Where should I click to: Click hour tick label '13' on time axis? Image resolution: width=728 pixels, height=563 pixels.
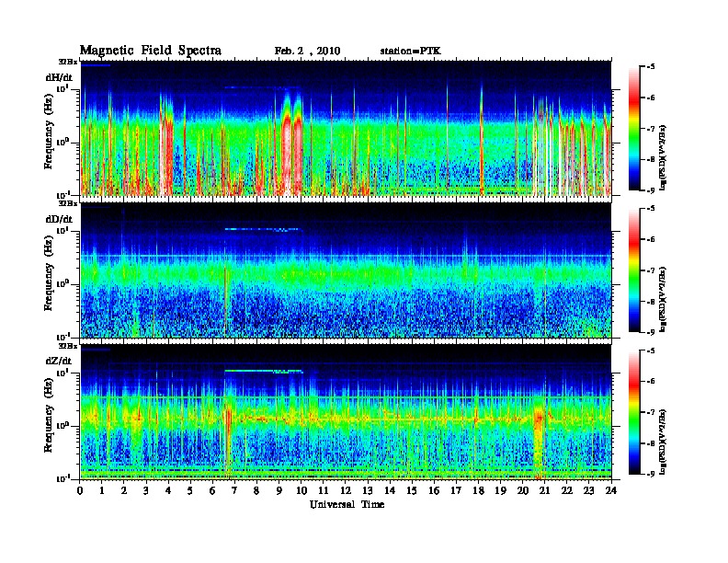368,490
